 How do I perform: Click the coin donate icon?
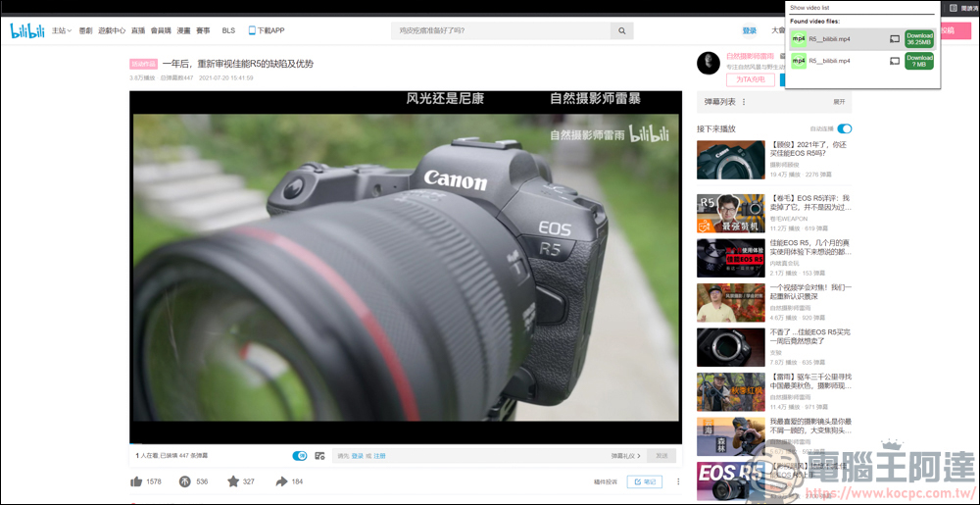point(184,481)
